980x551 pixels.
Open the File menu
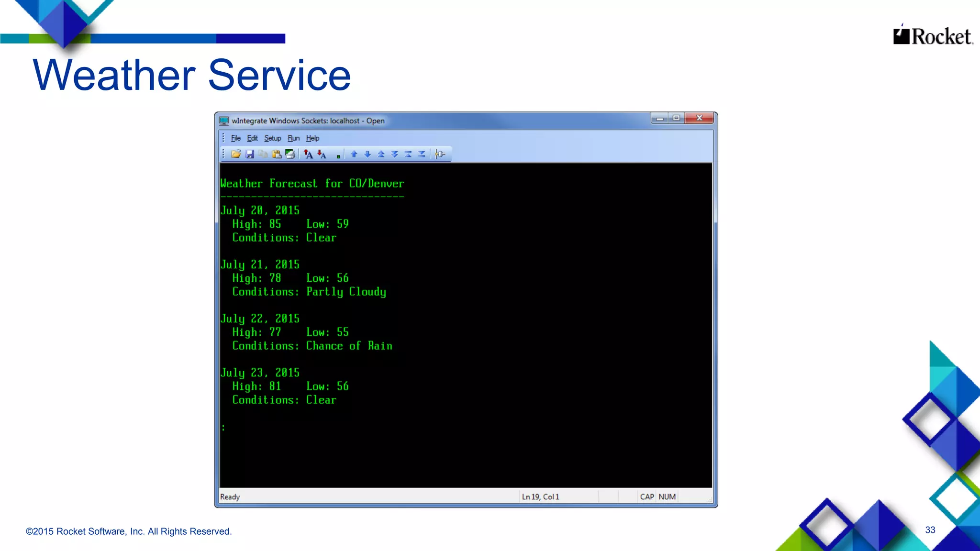pos(235,138)
